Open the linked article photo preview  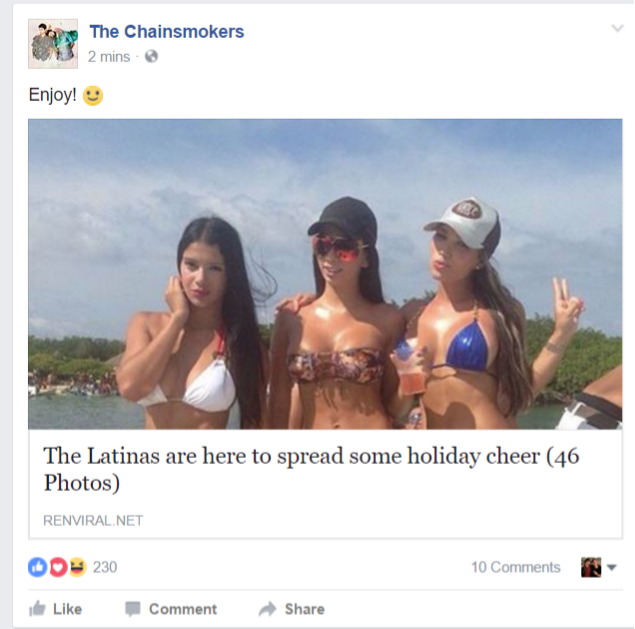coord(325,274)
